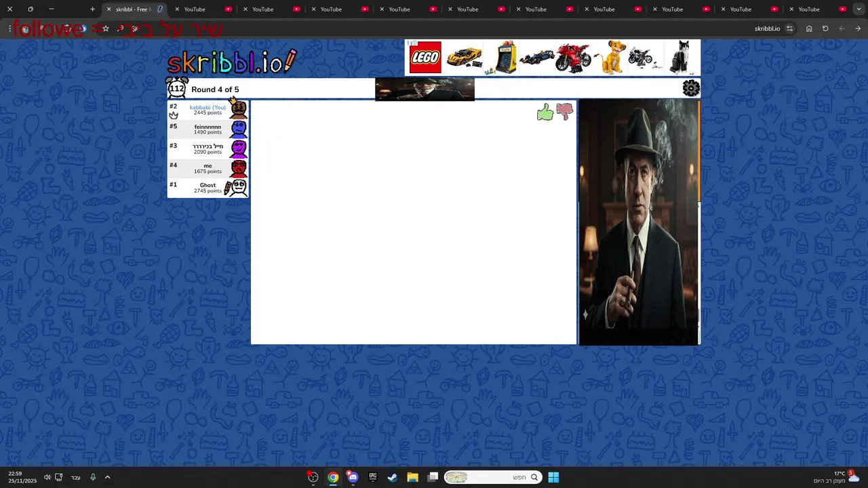Open Task View on the taskbar
The height and width of the screenshot is (488, 868).
433,477
